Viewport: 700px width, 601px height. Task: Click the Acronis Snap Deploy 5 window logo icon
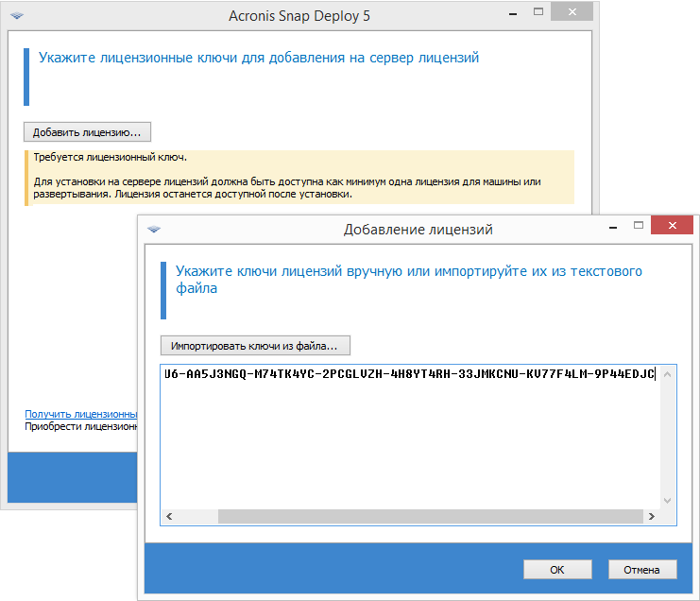pos(17,16)
